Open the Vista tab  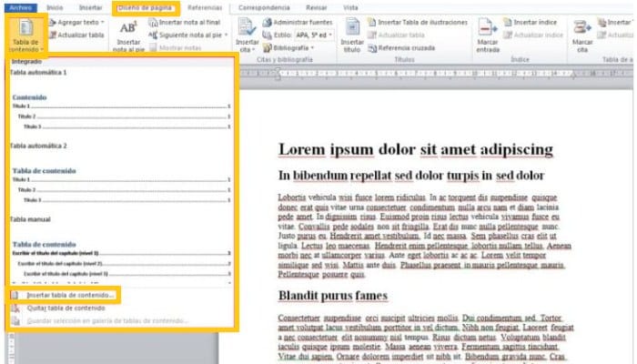[350, 7]
